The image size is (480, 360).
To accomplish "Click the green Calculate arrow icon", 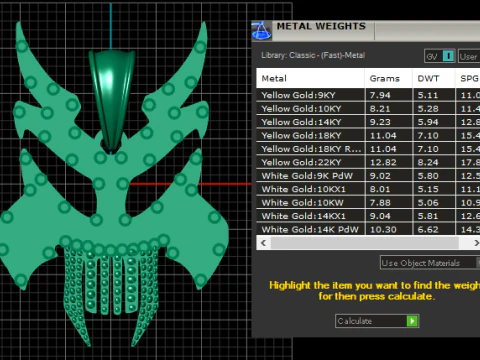I will [412, 321].
